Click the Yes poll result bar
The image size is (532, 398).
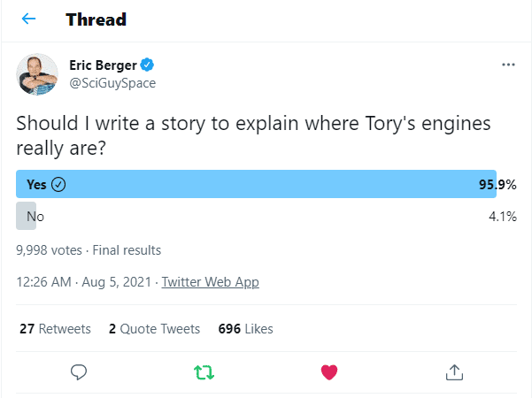coord(257,184)
